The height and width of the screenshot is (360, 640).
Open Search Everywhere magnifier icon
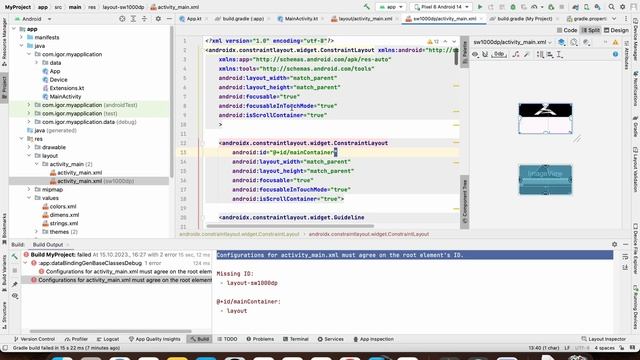611,7
